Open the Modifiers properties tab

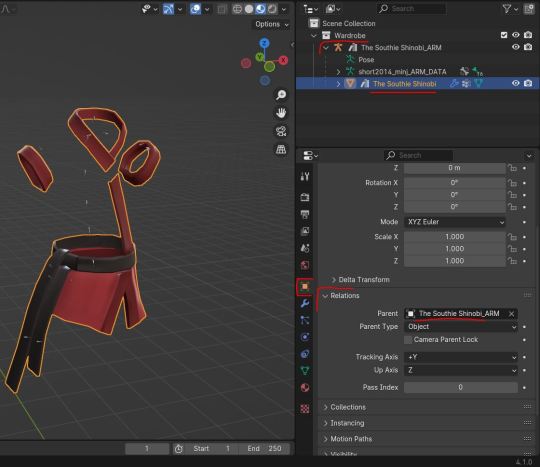click(305, 303)
